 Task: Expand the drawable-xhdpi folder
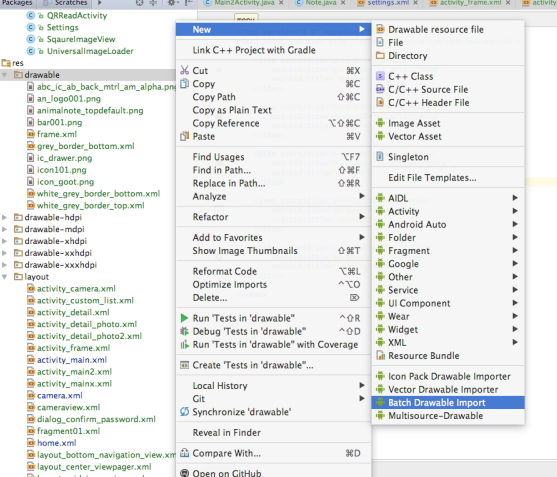coord(5,241)
